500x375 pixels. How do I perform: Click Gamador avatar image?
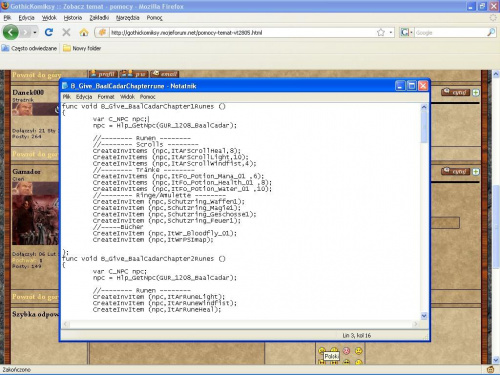point(35,213)
